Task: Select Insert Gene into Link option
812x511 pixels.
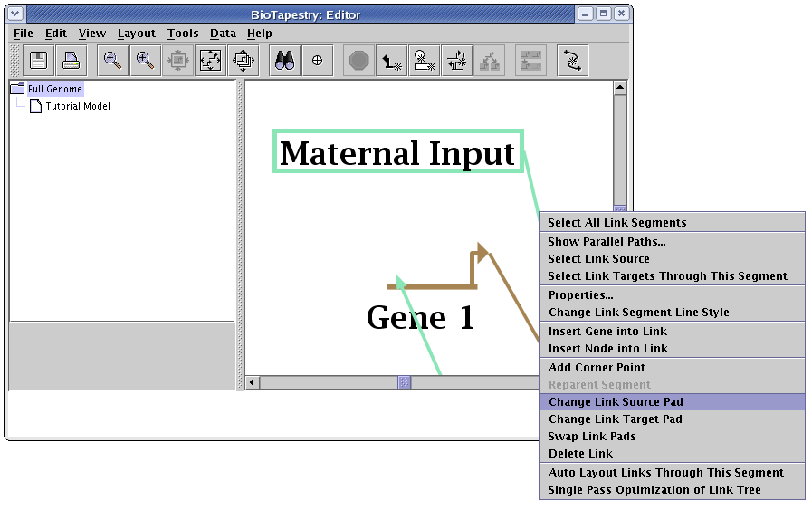Action: click(x=607, y=331)
